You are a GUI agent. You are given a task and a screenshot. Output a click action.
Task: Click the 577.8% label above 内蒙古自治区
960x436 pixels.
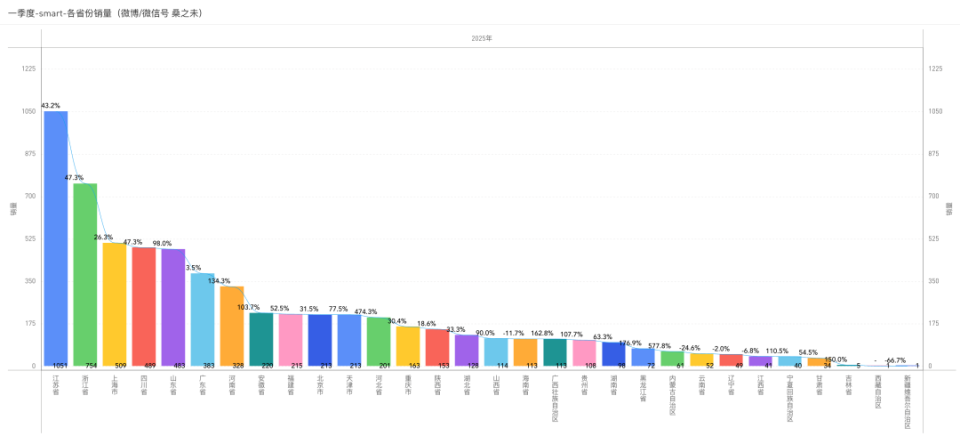(673, 346)
